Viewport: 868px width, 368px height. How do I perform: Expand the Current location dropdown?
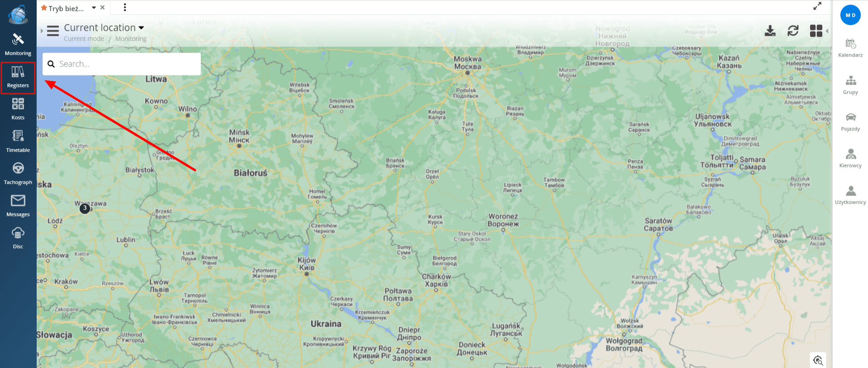[141, 28]
